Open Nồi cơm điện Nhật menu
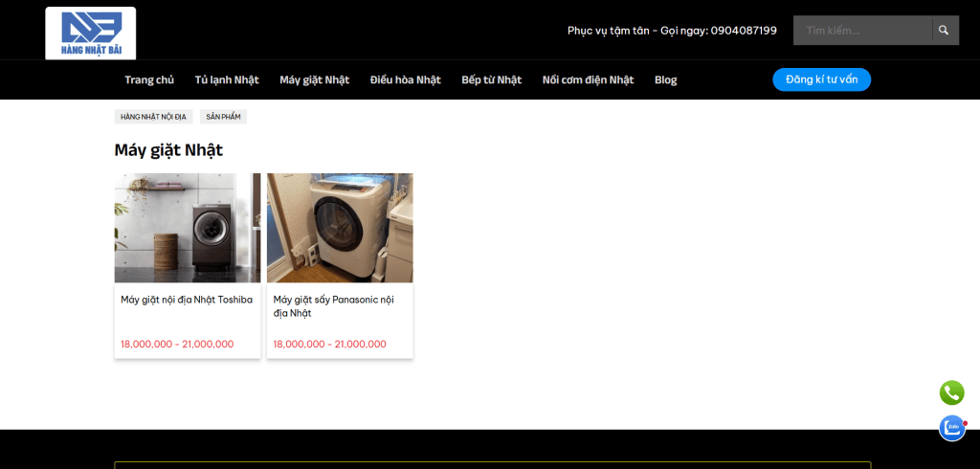The width and height of the screenshot is (980, 469). (589, 80)
